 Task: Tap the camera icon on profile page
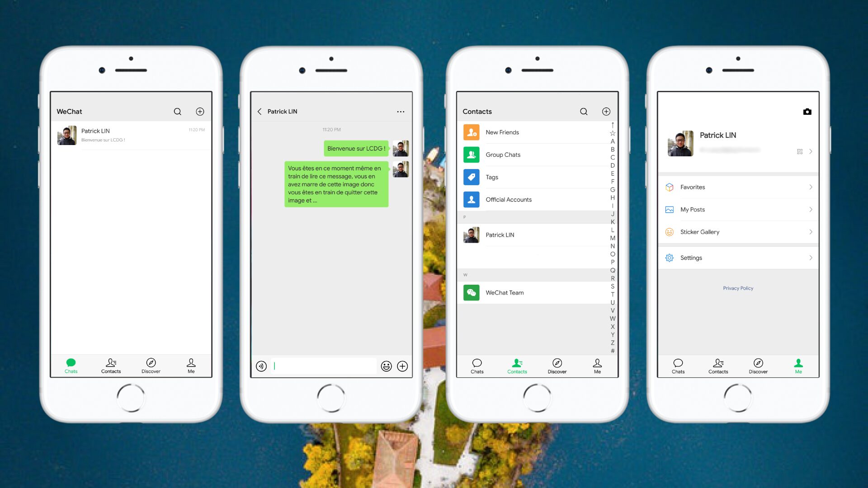pyautogui.click(x=807, y=111)
